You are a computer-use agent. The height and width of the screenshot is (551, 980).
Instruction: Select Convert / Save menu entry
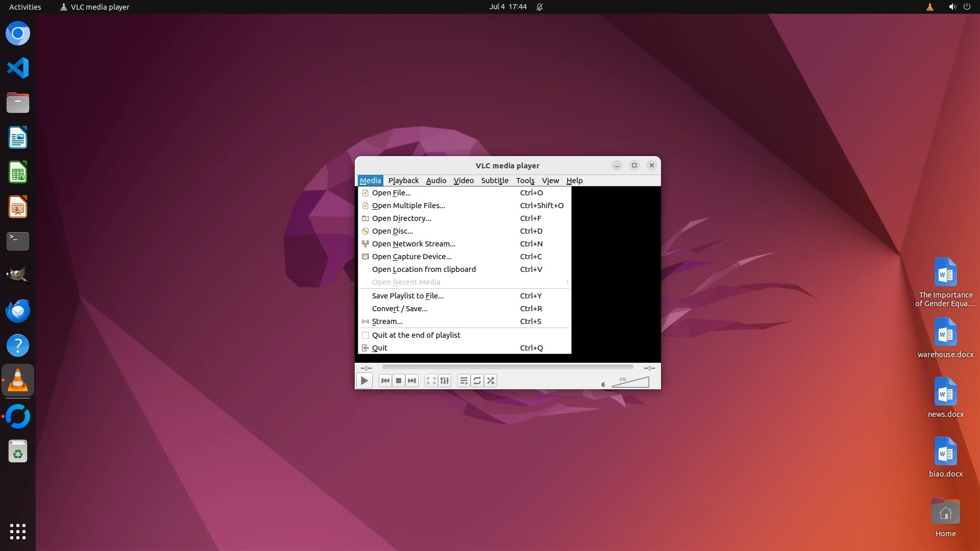point(400,309)
